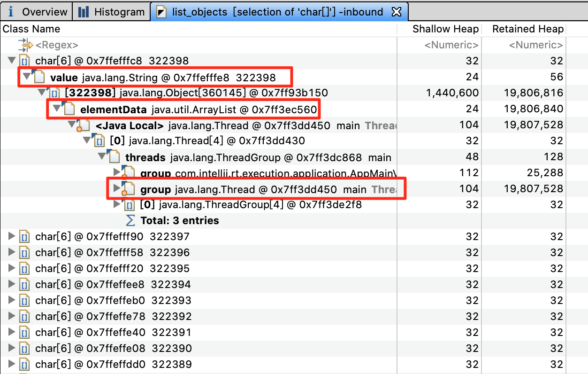Click array icon of char[6] 322390

click(x=24, y=348)
